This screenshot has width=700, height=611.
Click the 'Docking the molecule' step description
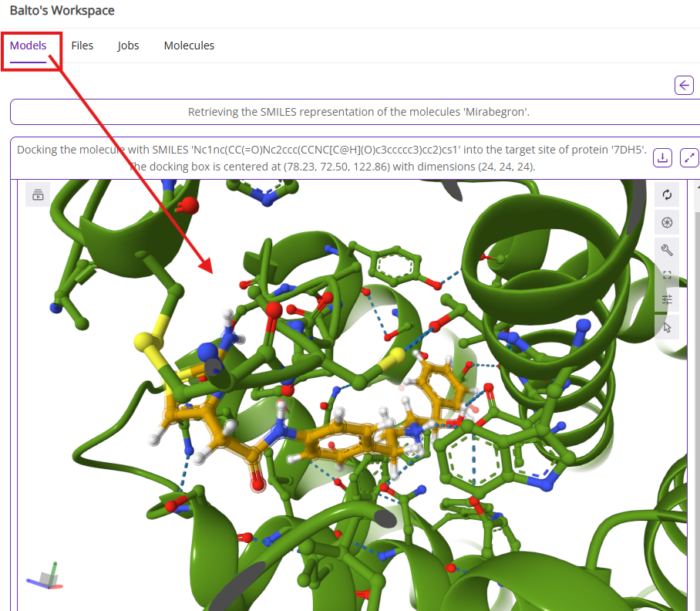331,158
